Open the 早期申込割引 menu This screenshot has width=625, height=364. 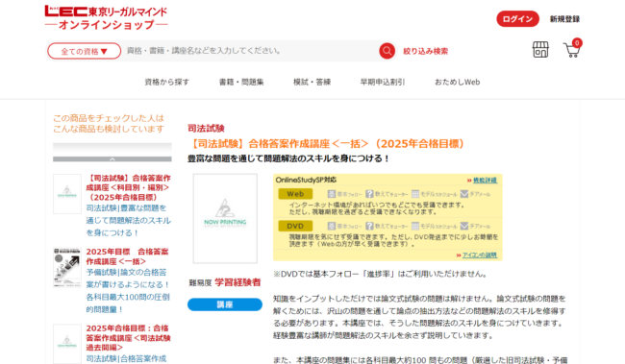(x=383, y=82)
